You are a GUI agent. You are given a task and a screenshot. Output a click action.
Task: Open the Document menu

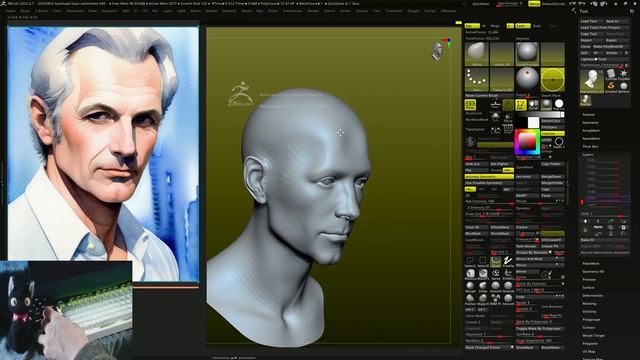[x=75, y=11]
